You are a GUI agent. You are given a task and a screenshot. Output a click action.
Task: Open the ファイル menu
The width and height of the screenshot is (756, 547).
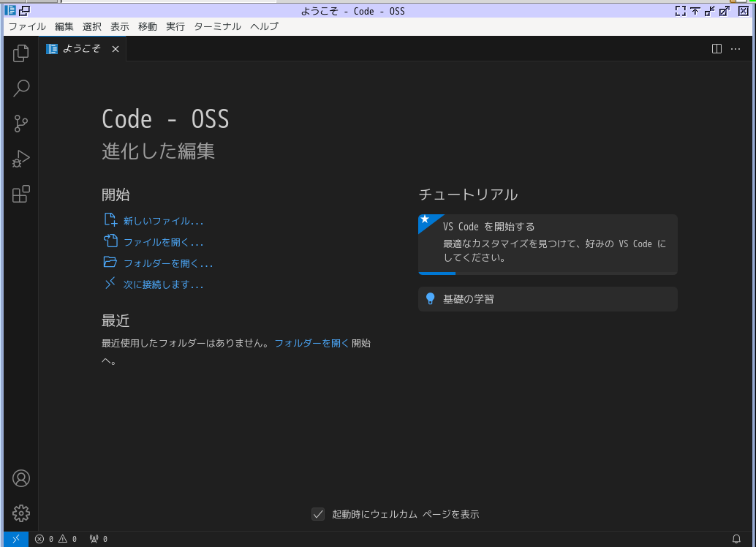click(27, 26)
